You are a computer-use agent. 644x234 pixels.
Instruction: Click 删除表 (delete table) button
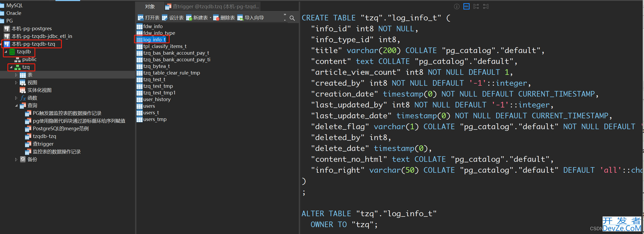coord(224,18)
